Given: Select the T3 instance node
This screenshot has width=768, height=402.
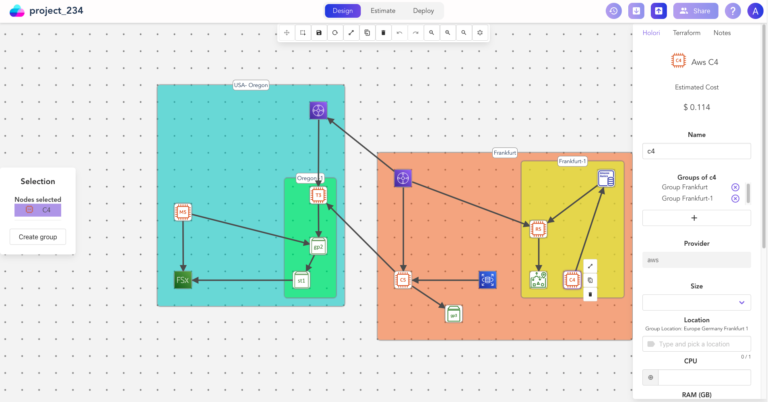Looking at the screenshot, I should click(x=318, y=195).
